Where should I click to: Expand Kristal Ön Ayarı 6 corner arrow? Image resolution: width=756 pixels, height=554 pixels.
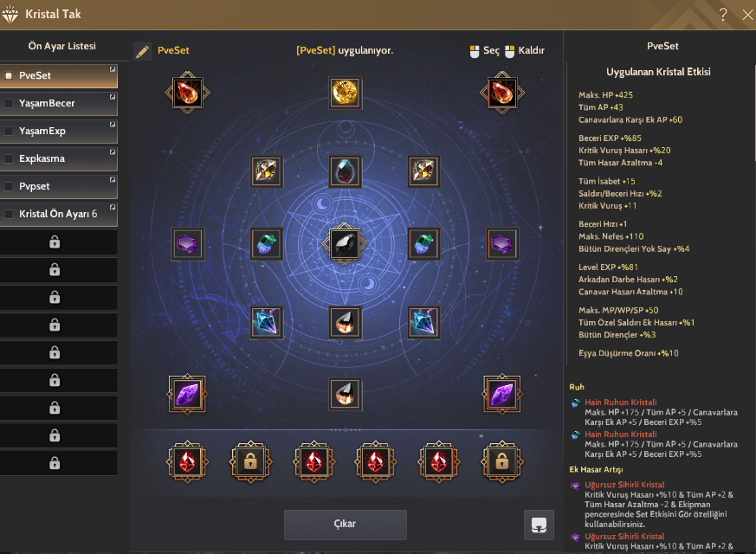click(x=113, y=208)
